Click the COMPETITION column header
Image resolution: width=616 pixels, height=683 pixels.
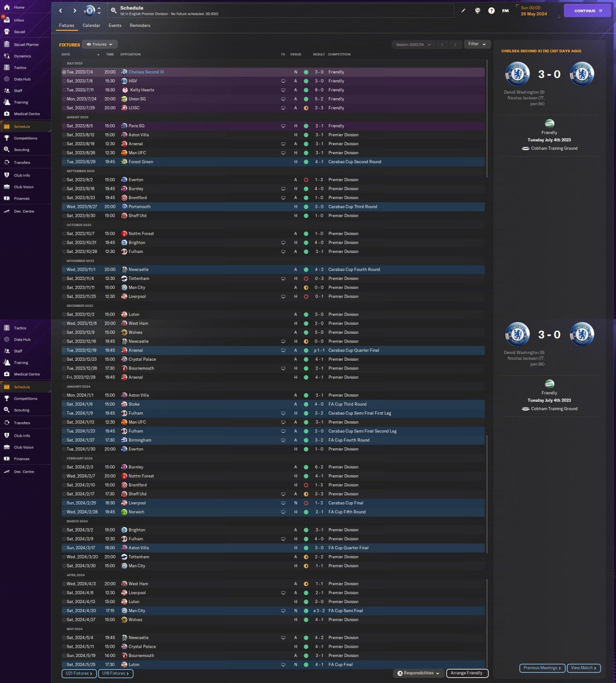(x=339, y=54)
